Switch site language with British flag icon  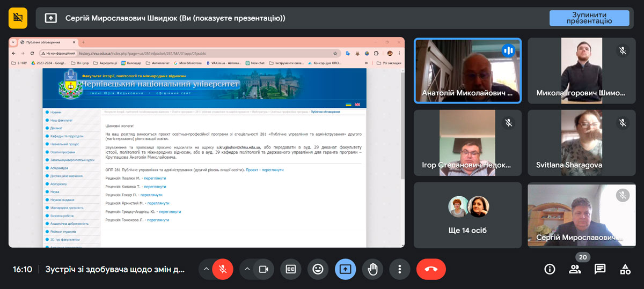coord(357,105)
